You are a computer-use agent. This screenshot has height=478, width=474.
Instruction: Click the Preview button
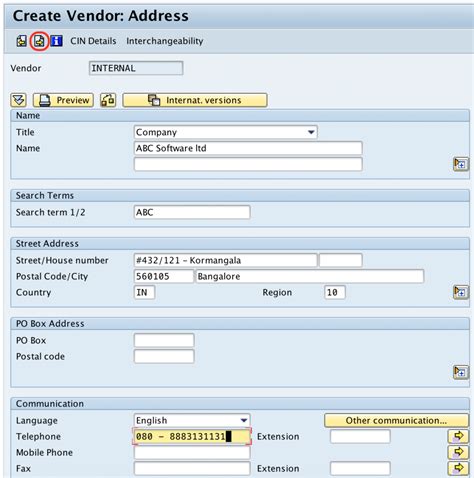(63, 100)
